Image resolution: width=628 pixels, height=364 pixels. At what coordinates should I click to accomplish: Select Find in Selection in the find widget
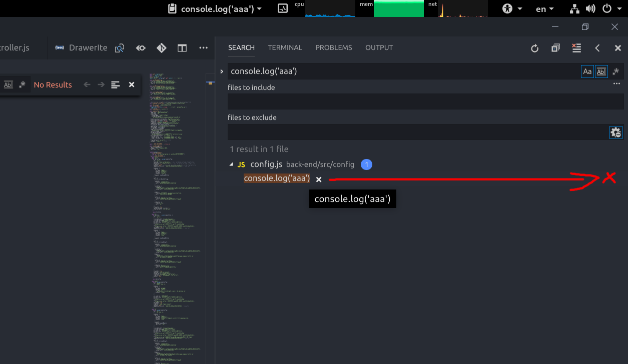coord(115,84)
